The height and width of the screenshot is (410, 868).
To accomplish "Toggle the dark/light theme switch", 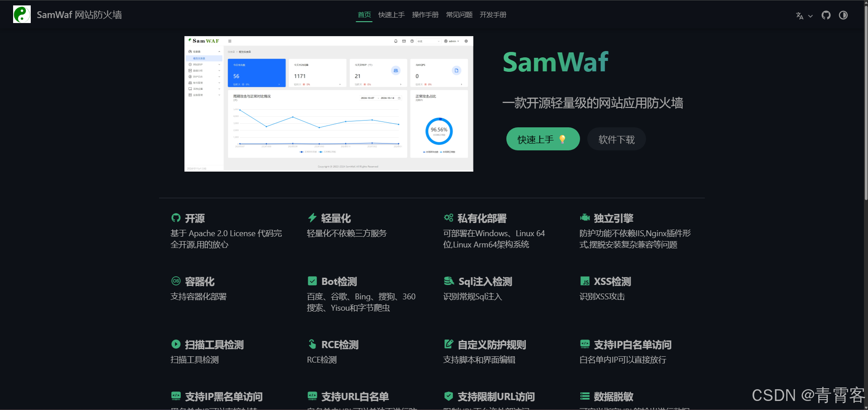I will tap(843, 15).
